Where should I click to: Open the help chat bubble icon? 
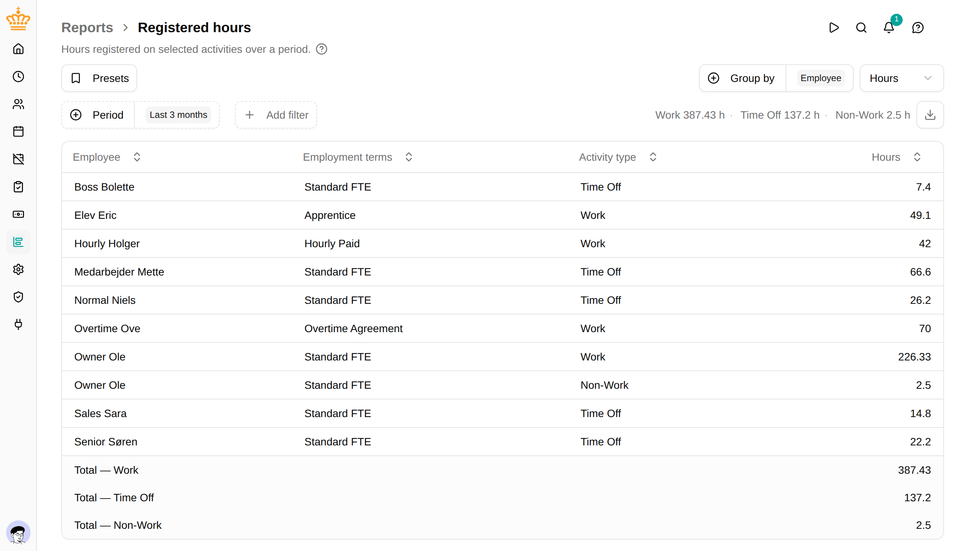(918, 28)
